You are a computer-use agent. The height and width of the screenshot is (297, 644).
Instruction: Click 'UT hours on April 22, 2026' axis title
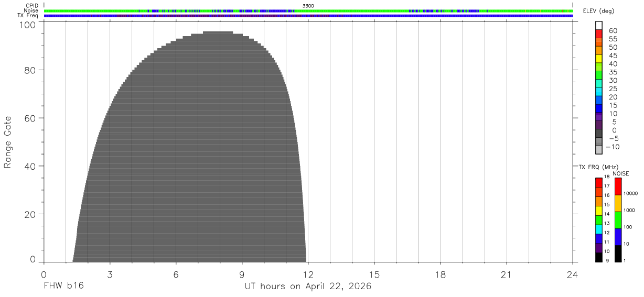[308, 287]
